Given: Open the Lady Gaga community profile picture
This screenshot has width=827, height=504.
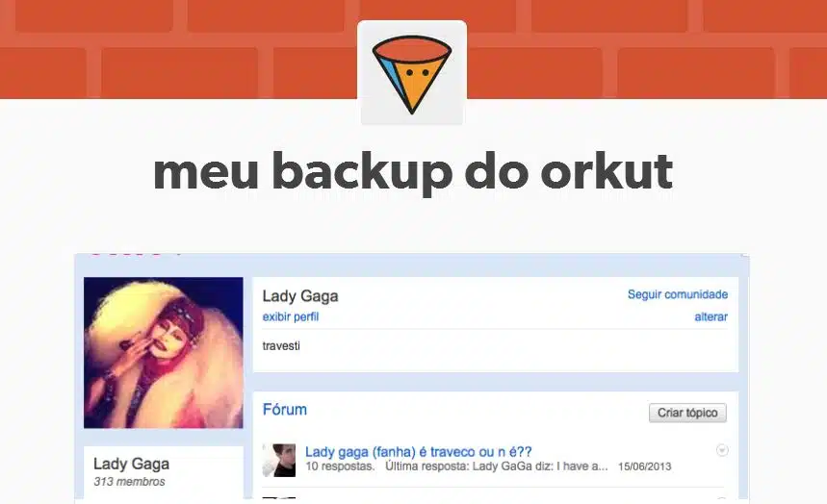Looking at the screenshot, I should coord(164,353).
